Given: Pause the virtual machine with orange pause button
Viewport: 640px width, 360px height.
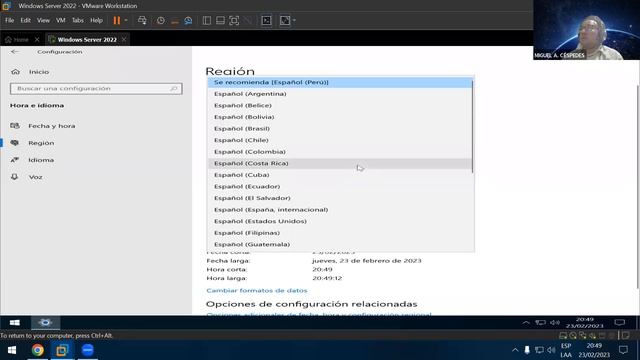Looking at the screenshot, I should click(117, 20).
